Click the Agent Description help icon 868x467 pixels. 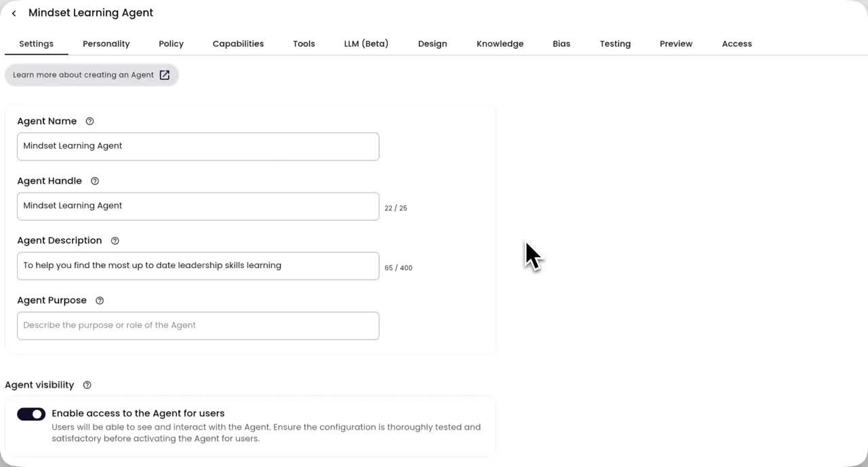coord(115,241)
